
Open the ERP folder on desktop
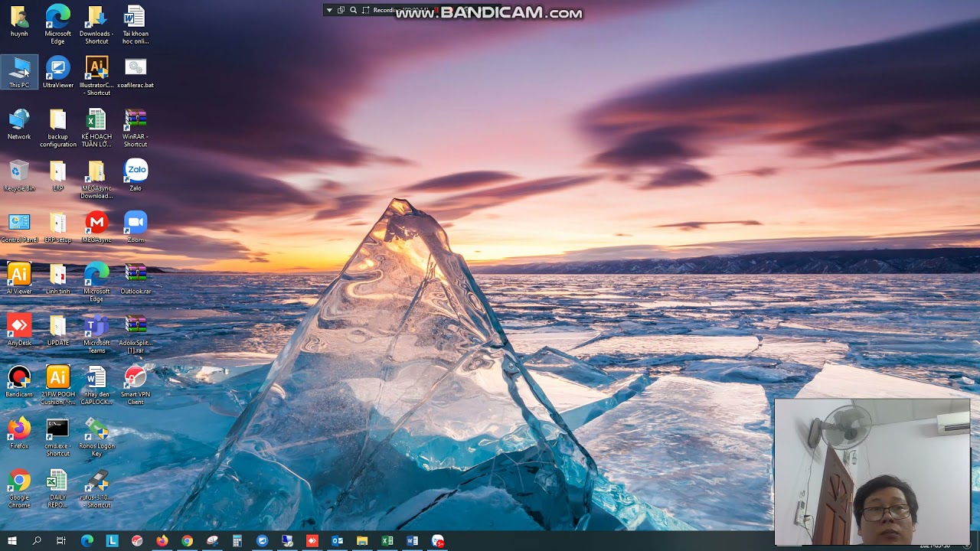[58, 176]
